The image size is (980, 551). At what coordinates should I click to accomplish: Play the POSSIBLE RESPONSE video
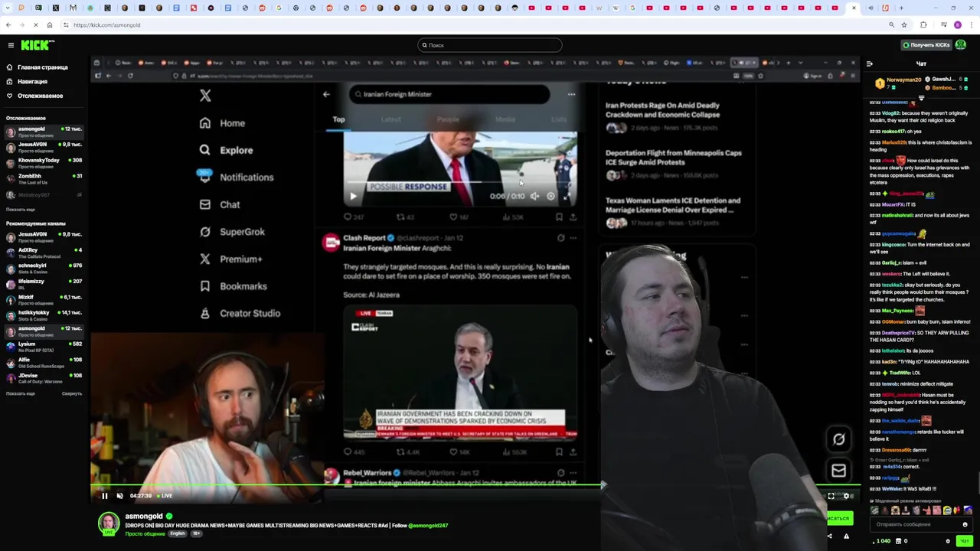[353, 196]
